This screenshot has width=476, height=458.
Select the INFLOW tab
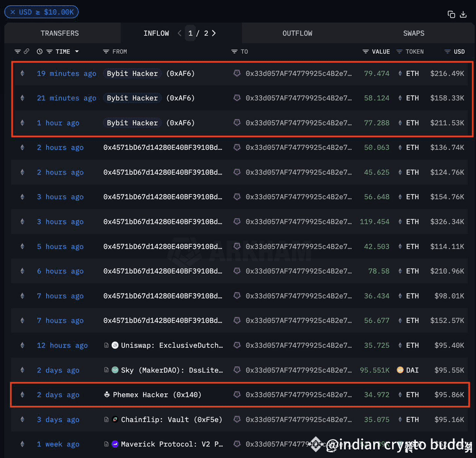click(x=156, y=33)
